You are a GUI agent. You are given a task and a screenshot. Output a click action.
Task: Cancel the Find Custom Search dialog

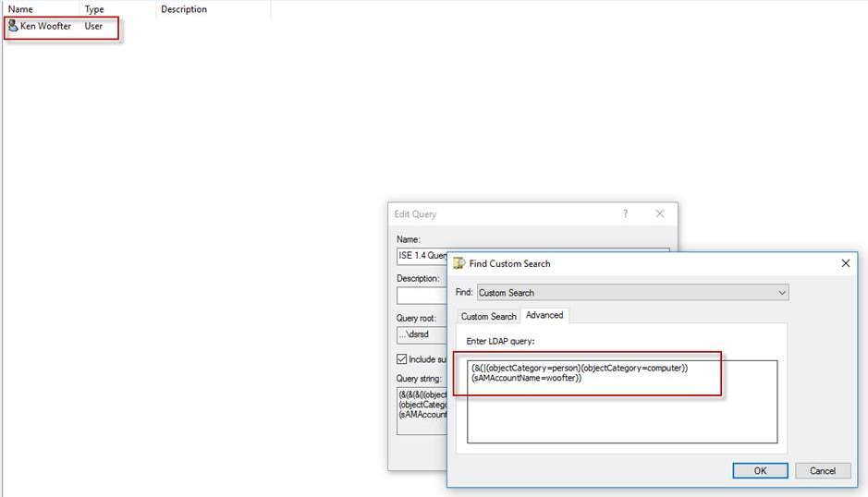[x=823, y=470]
